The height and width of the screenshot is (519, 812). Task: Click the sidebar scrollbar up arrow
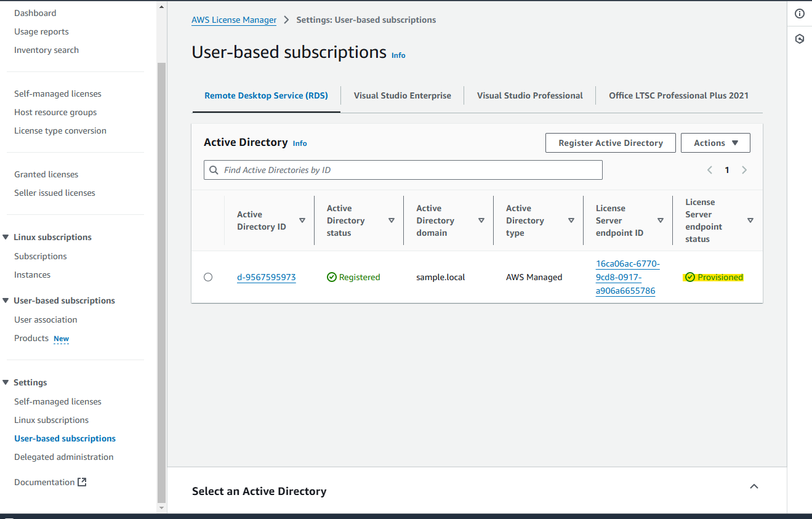click(162, 7)
